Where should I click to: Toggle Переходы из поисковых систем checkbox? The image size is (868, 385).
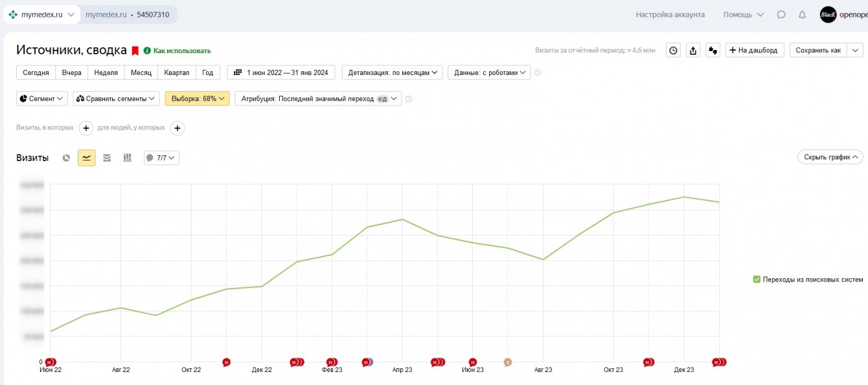pos(757,280)
